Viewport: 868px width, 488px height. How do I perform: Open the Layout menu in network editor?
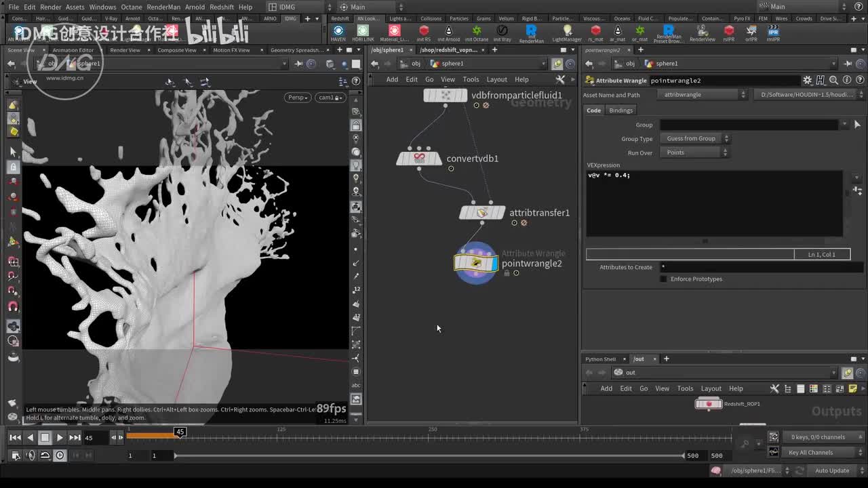click(x=496, y=79)
